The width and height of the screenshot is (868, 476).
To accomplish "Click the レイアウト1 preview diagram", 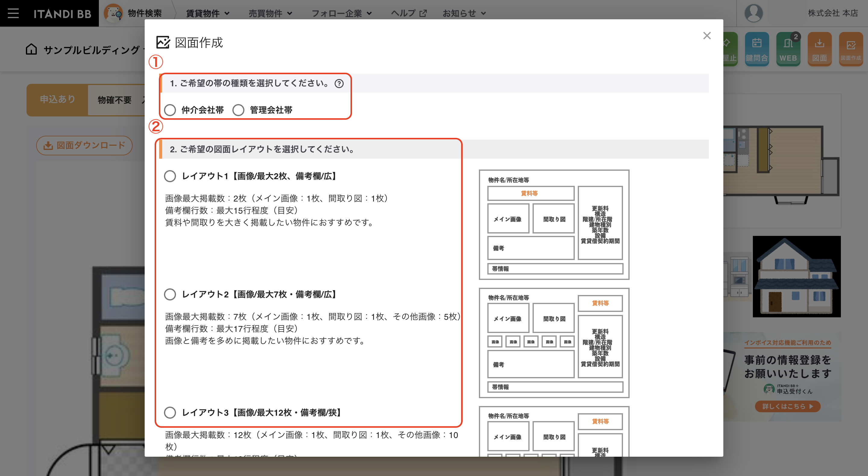I will click(554, 225).
